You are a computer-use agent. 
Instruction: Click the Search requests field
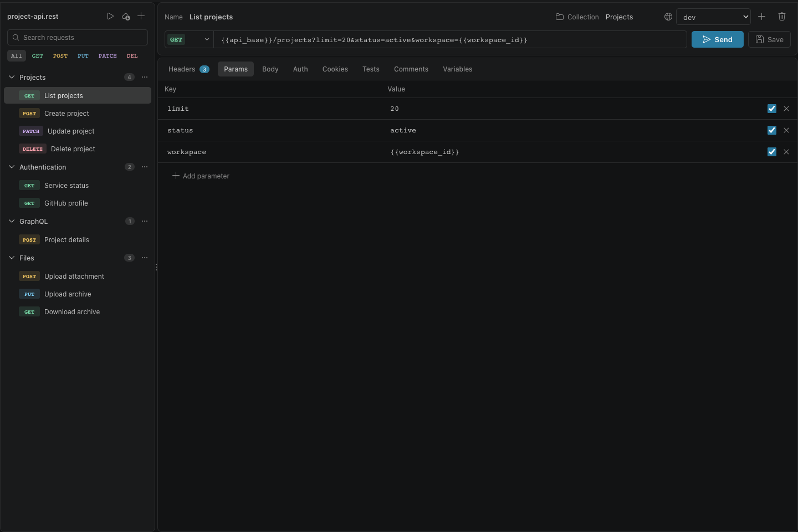pyautogui.click(x=78, y=37)
